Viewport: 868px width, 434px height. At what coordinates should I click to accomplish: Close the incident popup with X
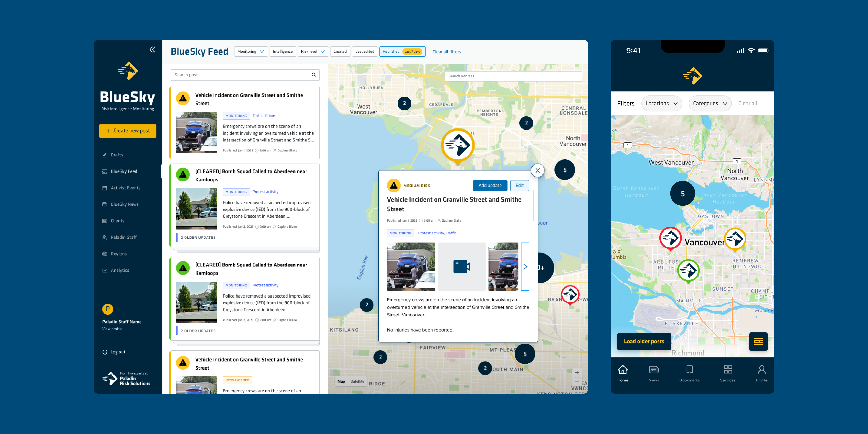pos(538,171)
